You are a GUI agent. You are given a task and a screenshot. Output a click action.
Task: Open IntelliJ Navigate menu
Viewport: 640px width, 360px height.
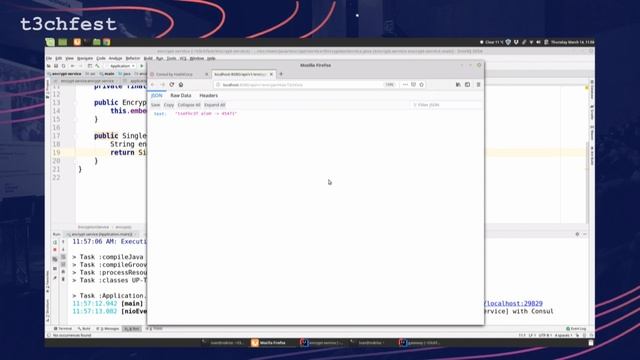pos(85,58)
